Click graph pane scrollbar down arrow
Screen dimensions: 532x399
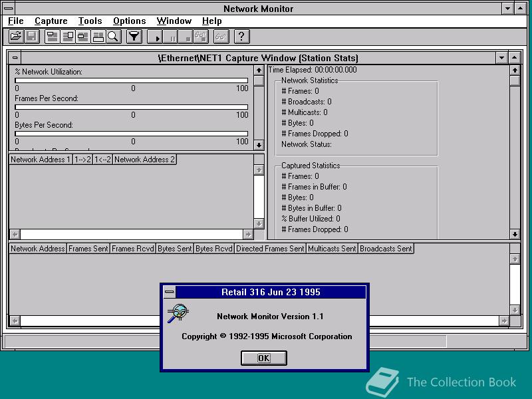point(259,145)
